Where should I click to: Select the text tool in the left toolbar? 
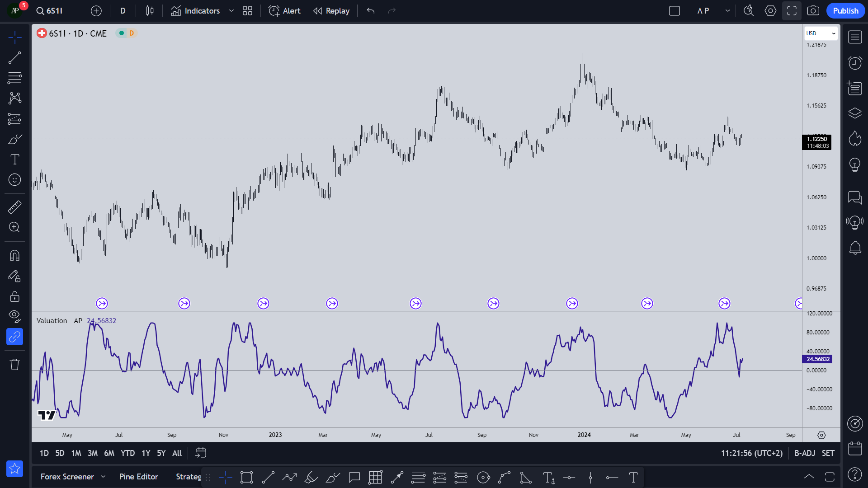(x=14, y=159)
